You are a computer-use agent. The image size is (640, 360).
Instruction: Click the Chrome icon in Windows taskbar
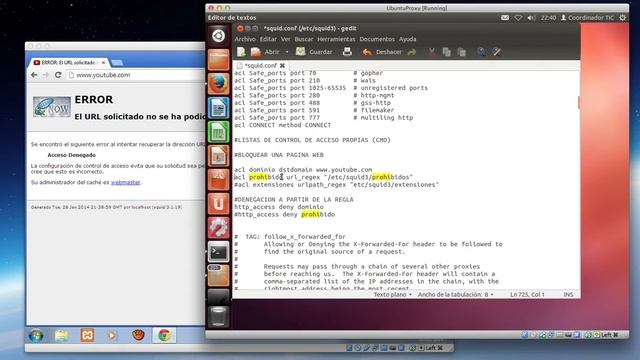(164, 336)
